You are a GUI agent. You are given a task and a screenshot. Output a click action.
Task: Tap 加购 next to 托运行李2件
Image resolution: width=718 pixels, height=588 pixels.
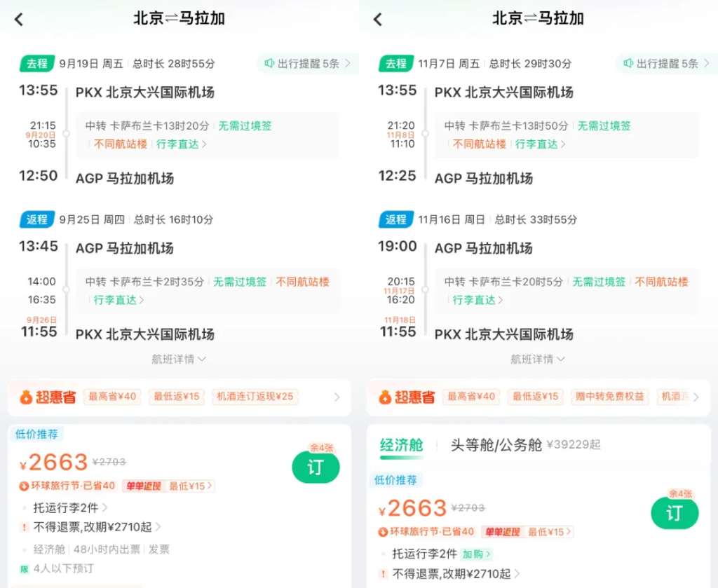(476, 554)
